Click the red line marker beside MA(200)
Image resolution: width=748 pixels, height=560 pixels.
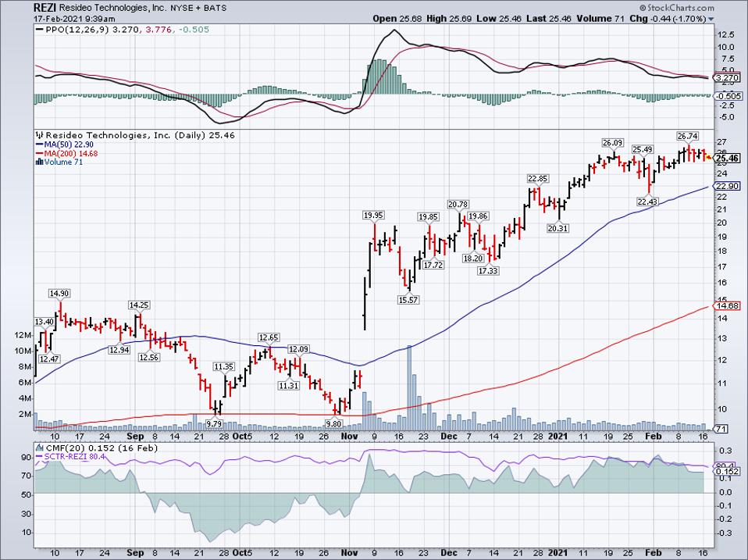[38, 154]
